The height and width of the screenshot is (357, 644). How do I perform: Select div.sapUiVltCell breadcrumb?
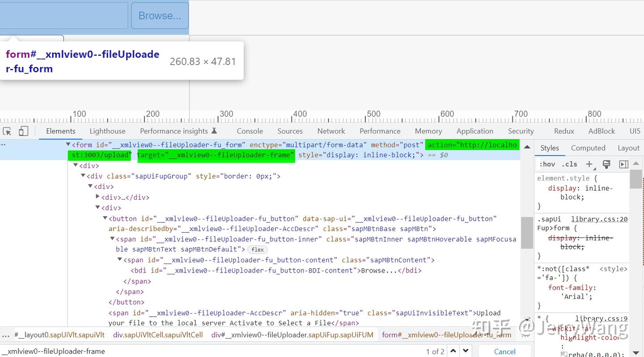[158, 335]
